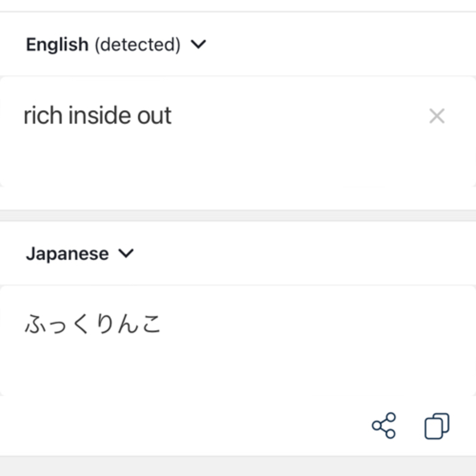This screenshot has height=476, width=476.
Task: Click the gray divider between language panels
Action: pyautogui.click(x=238, y=215)
